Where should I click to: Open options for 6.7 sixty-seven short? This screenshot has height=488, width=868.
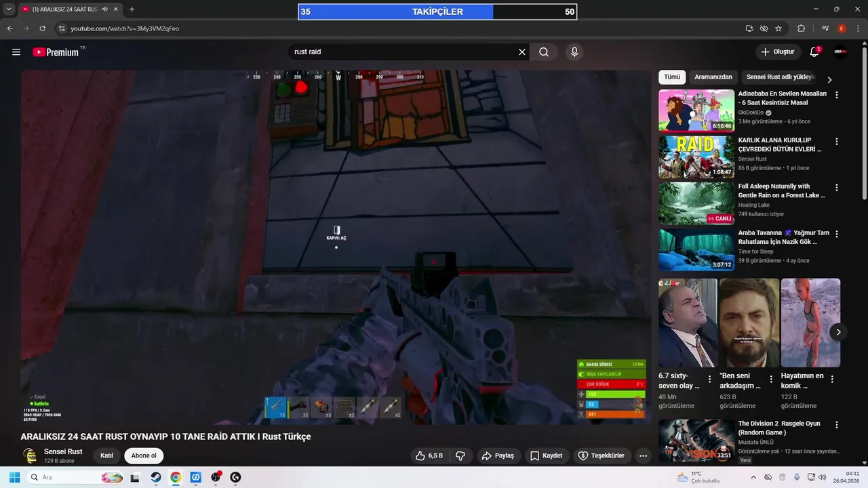[709, 380]
